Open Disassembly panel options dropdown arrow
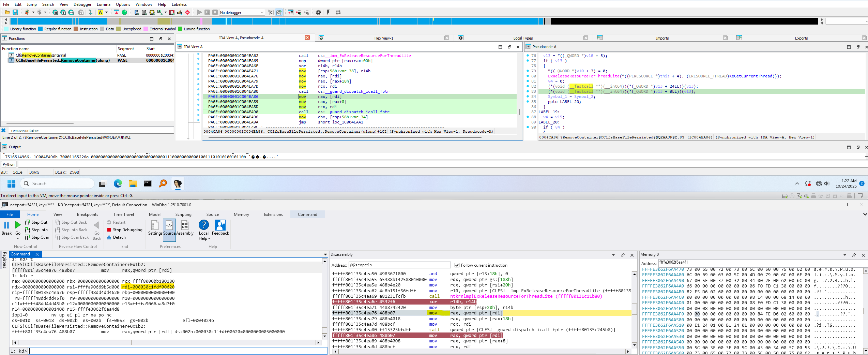 coord(613,255)
